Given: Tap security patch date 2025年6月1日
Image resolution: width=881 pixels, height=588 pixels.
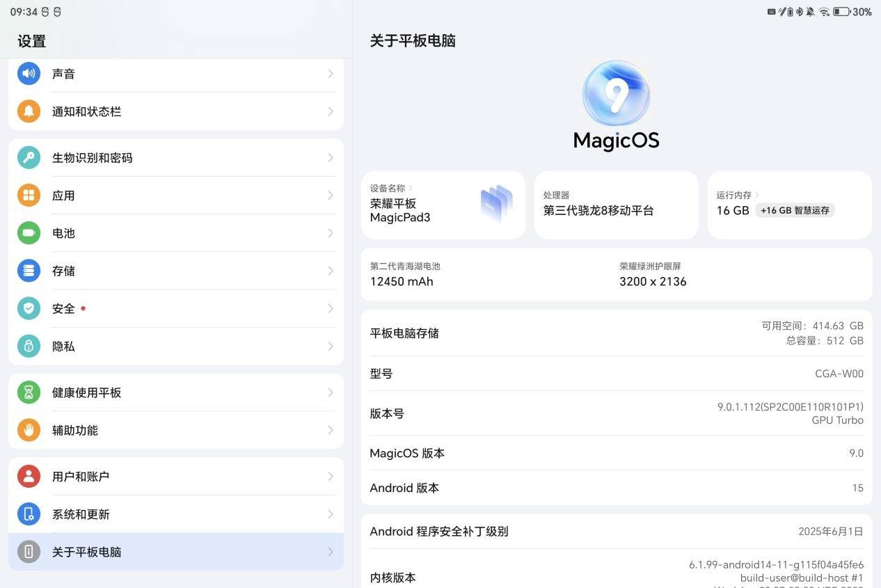Looking at the screenshot, I should (831, 531).
